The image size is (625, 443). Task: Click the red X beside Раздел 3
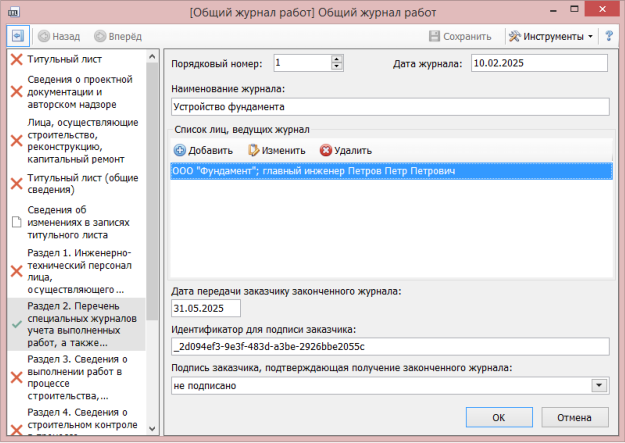[x=16, y=377]
